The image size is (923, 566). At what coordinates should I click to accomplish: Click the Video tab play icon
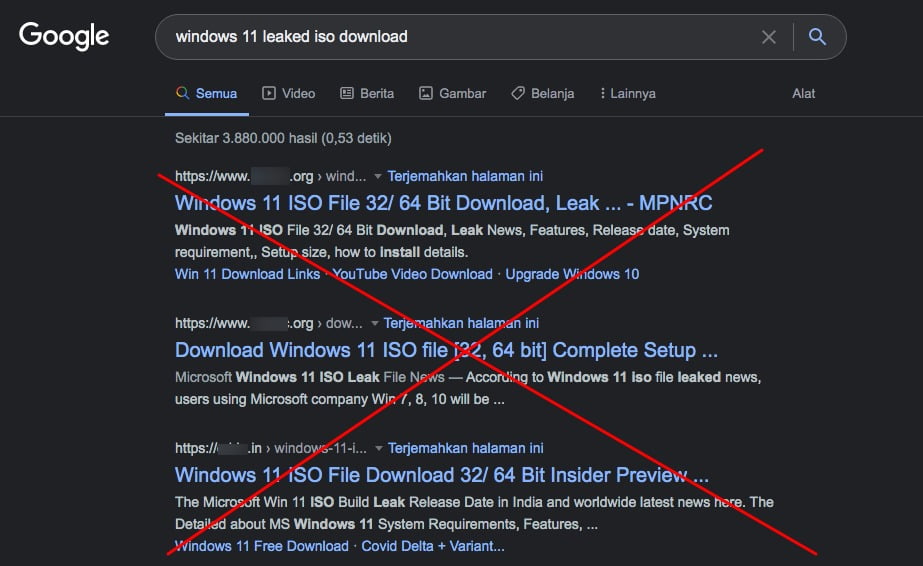[268, 93]
